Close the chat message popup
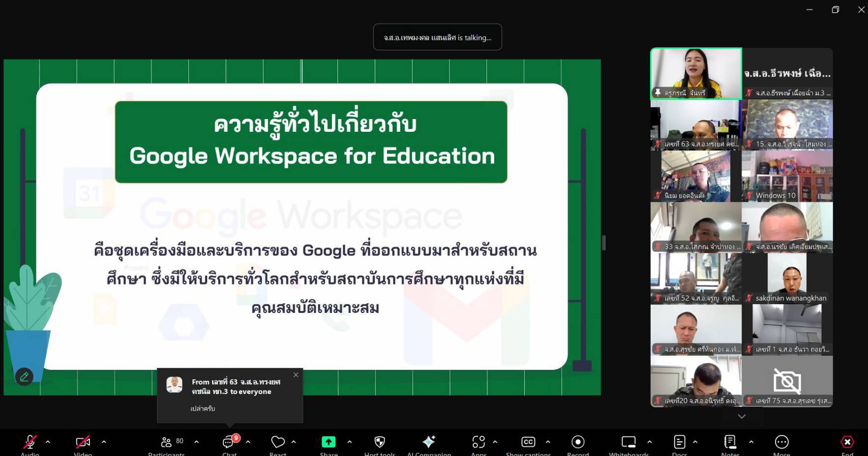Image resolution: width=868 pixels, height=456 pixels. pyautogui.click(x=296, y=375)
